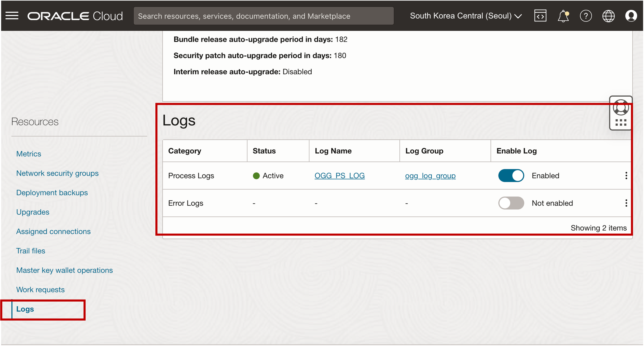Select Logs from Resources sidebar
Screen dimensions: 644x346
click(25, 309)
